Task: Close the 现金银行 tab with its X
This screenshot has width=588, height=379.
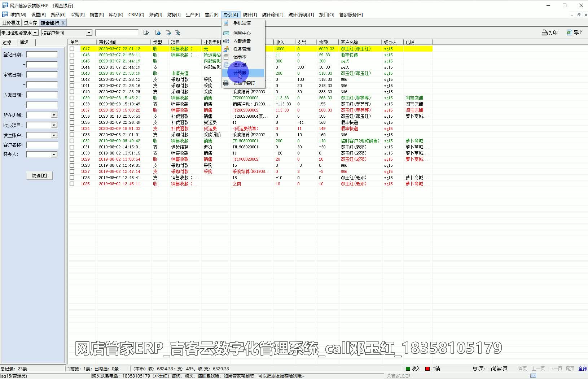Action: click(63, 23)
